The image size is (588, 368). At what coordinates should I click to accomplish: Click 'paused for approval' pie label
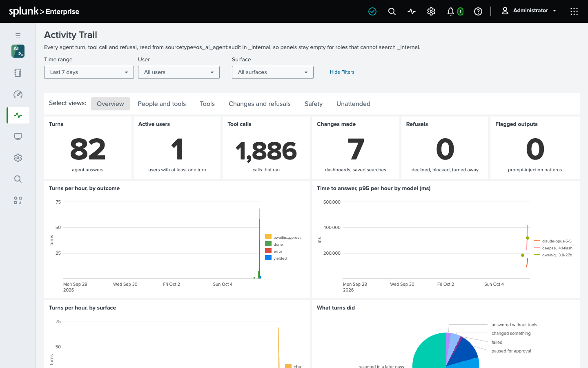coord(511,351)
